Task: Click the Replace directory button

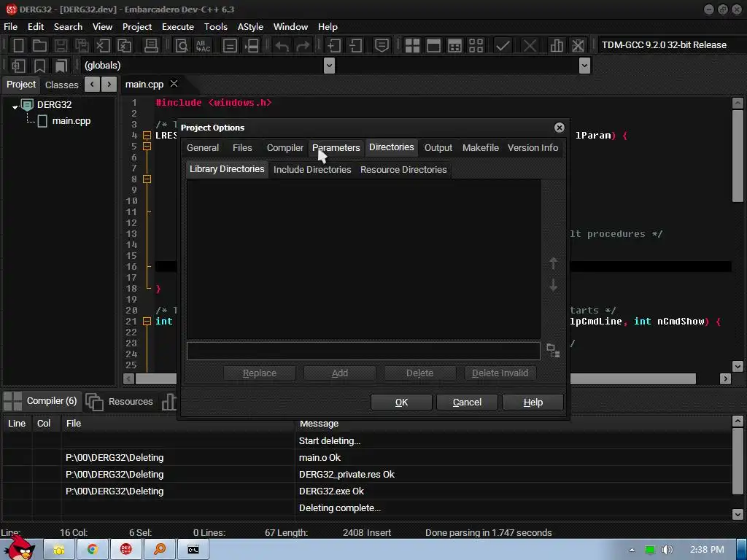Action: coord(260,373)
